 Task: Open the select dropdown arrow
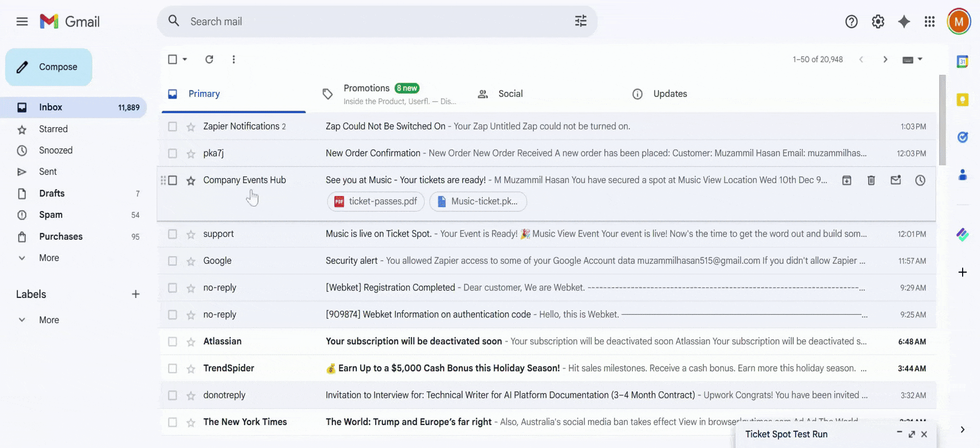[x=185, y=59]
